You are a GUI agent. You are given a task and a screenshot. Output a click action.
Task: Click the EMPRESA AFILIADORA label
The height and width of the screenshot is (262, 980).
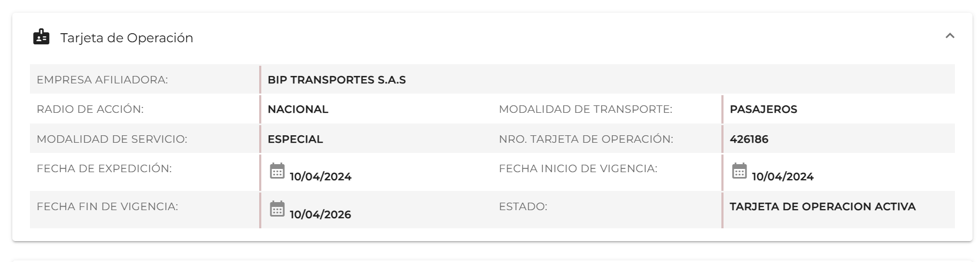coord(102,80)
